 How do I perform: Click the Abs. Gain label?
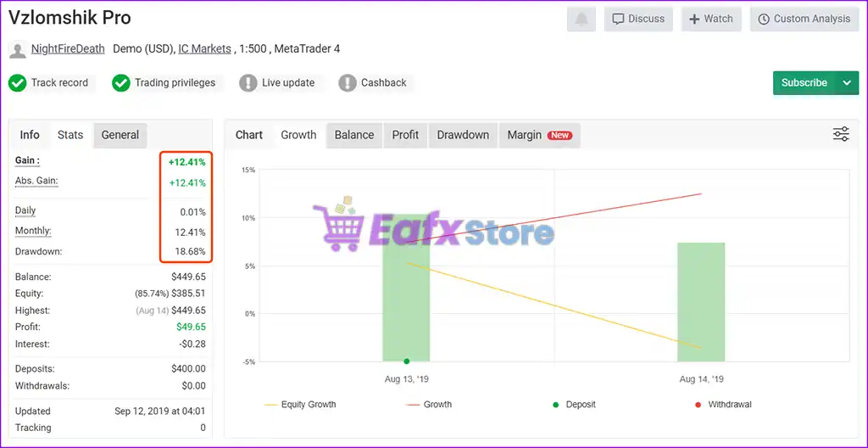(36, 181)
